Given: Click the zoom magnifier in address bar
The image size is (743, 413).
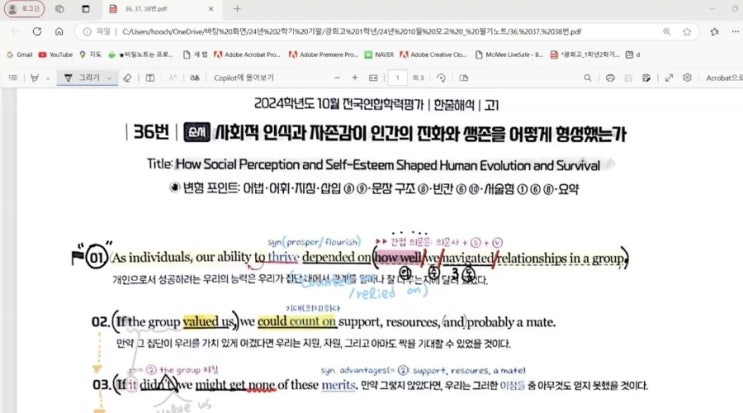Looking at the screenshot, I should (667, 32).
